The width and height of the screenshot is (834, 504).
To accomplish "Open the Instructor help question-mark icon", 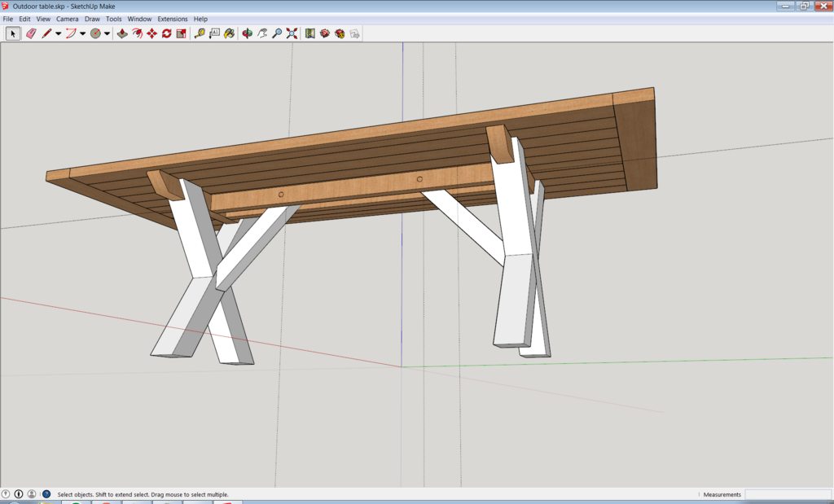I will pyautogui.click(x=46, y=494).
